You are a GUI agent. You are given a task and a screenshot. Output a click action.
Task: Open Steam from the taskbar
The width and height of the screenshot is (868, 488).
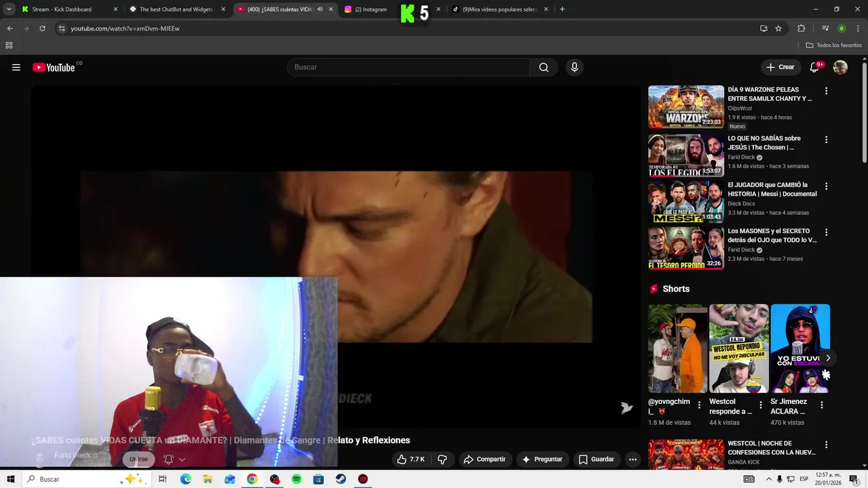[x=340, y=479]
